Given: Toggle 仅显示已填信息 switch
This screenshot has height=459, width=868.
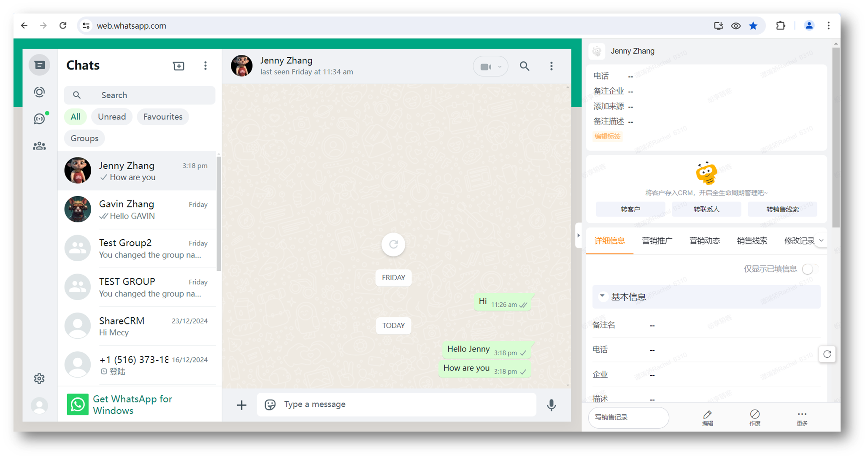Looking at the screenshot, I should pyautogui.click(x=809, y=269).
